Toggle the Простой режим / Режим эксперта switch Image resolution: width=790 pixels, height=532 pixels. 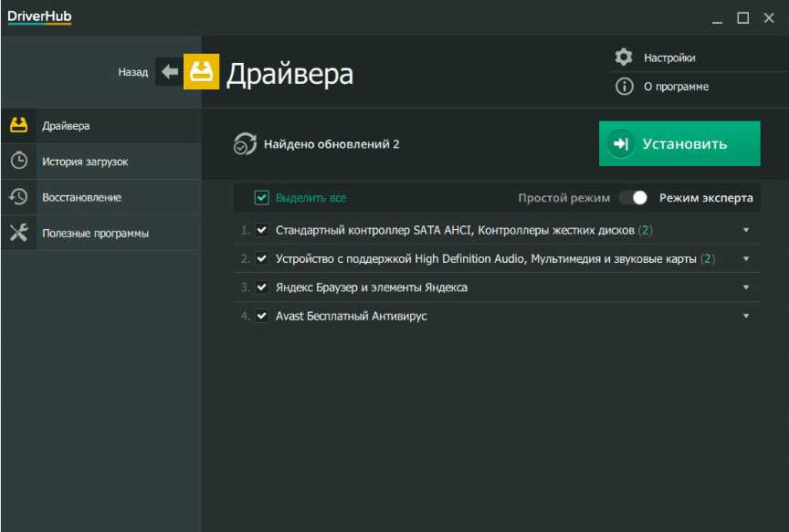633,197
